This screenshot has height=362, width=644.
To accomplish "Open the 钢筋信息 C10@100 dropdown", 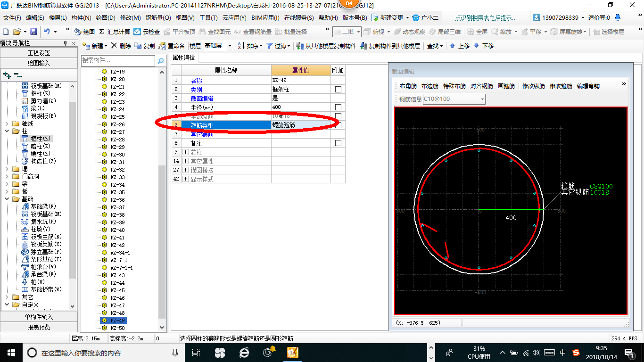I will (x=482, y=99).
